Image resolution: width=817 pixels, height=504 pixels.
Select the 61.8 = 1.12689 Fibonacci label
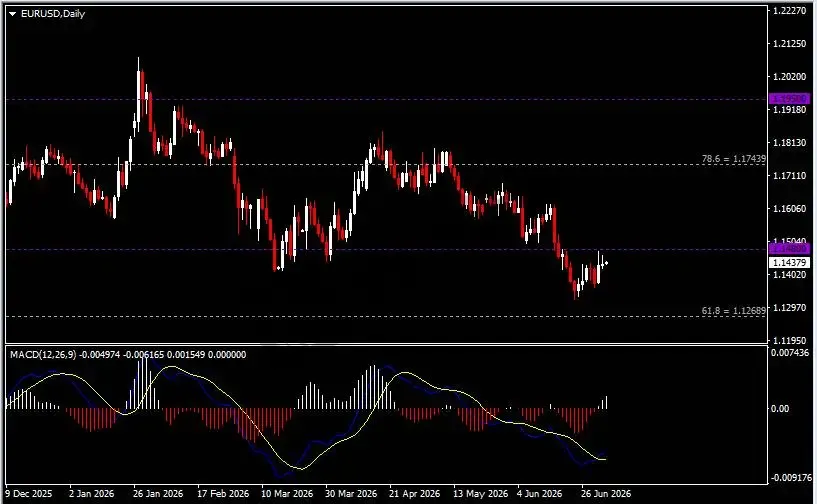click(734, 311)
